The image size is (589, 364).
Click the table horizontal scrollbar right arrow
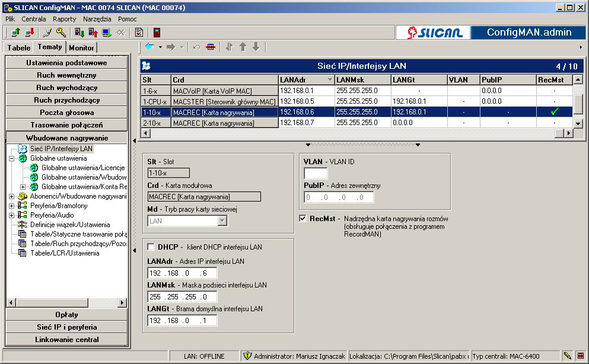569,133
